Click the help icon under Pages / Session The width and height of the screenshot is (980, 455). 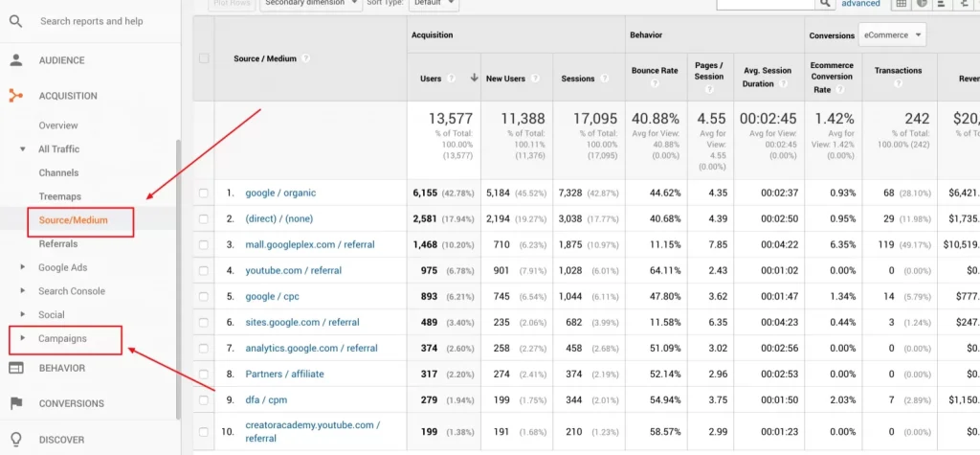click(709, 89)
